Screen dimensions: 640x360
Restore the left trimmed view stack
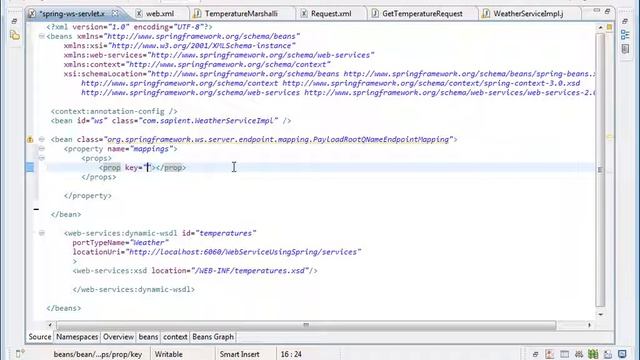click(x=15, y=21)
